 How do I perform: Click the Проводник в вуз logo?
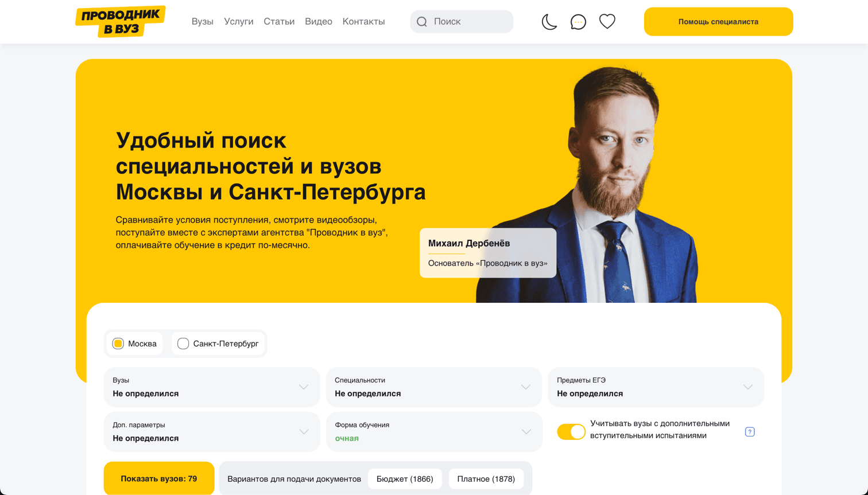pos(121,22)
